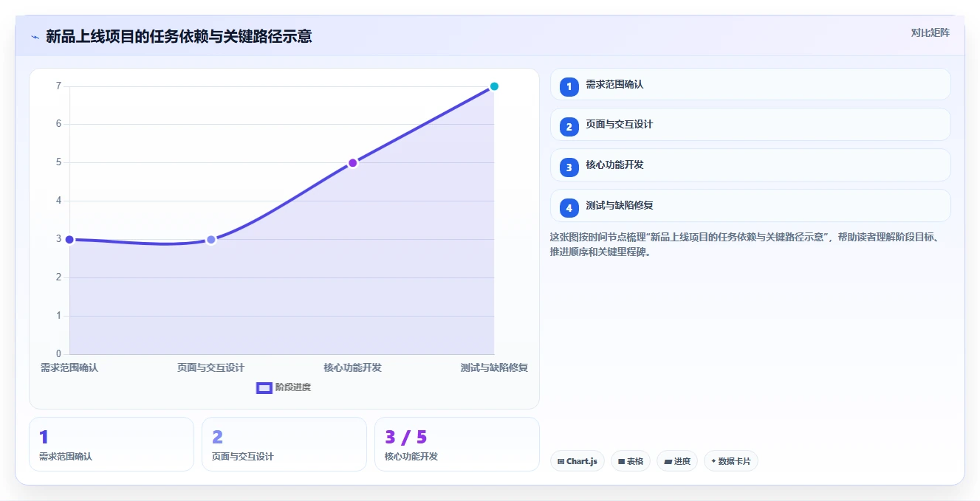Click the purple data point at value 5

coord(353,163)
